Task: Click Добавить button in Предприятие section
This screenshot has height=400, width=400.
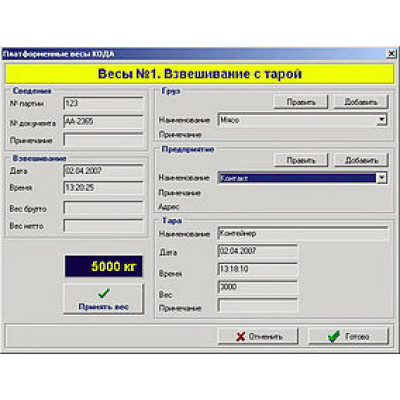Action: (x=361, y=160)
